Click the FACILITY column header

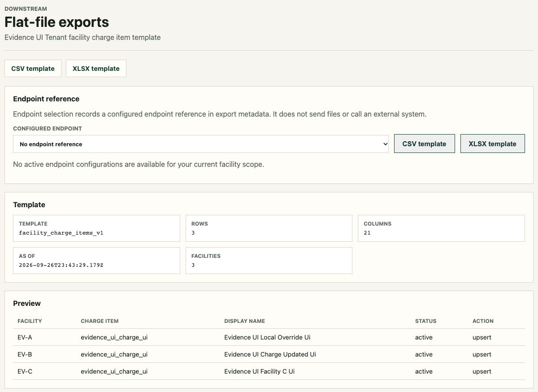point(30,321)
